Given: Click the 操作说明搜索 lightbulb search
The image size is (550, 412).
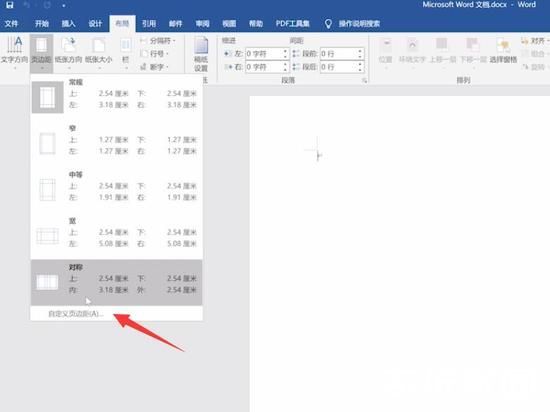Looking at the screenshot, I should [x=353, y=23].
